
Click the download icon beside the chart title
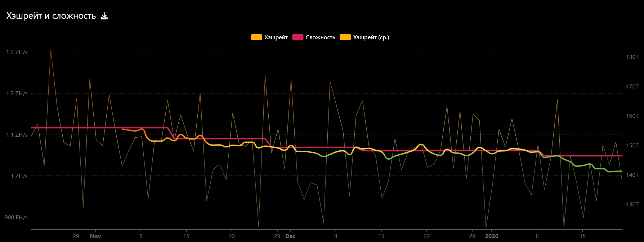(104, 16)
